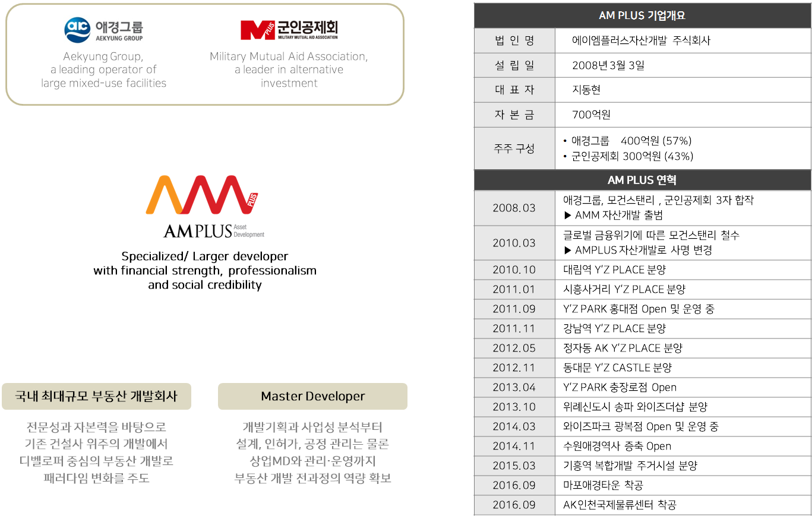Click the '2011.09' date cell
This screenshot has width=812, height=516.
click(x=514, y=309)
